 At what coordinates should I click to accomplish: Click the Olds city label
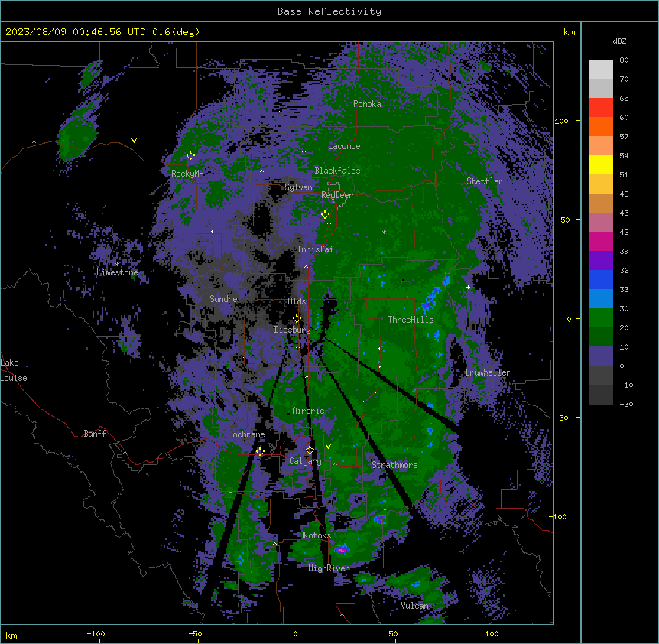click(297, 301)
